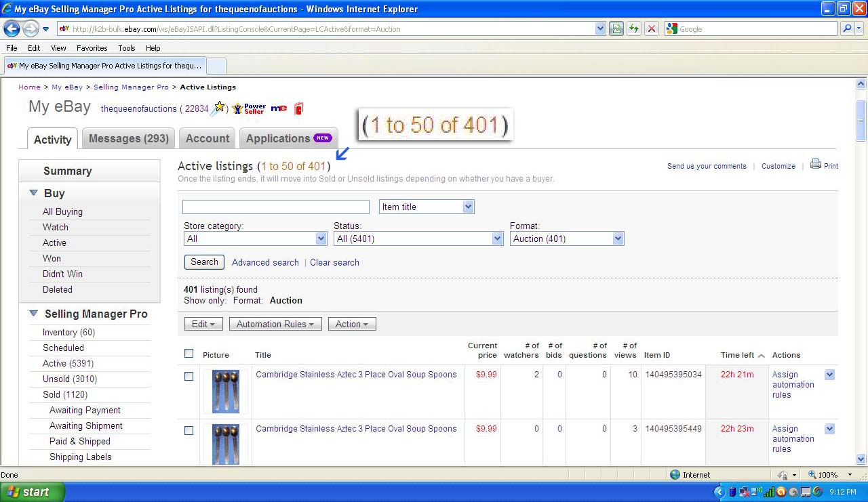The width and height of the screenshot is (868, 502).
Task: Open the 'me' About Me icon
Action: [x=279, y=108]
